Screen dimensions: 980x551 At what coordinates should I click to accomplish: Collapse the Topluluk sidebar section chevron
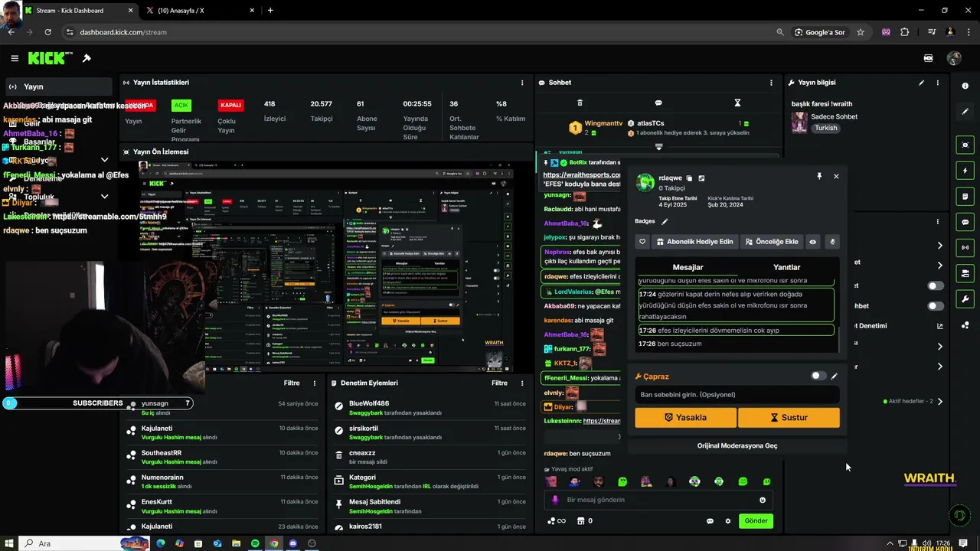105,197
